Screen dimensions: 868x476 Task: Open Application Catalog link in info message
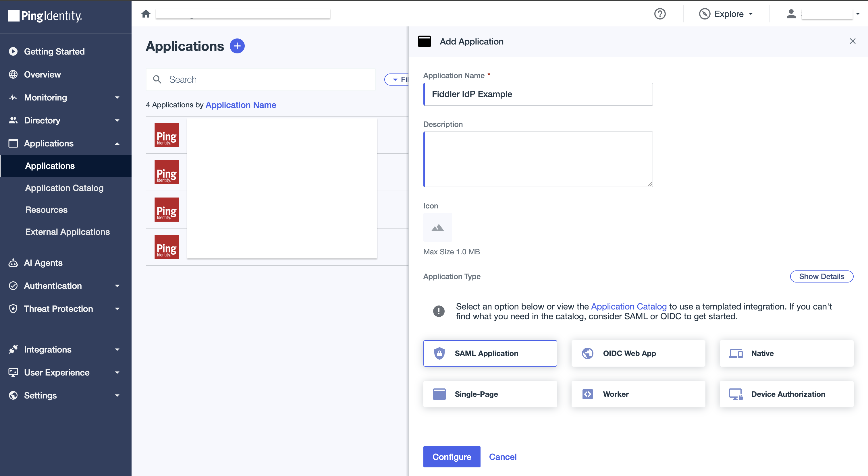(x=629, y=307)
